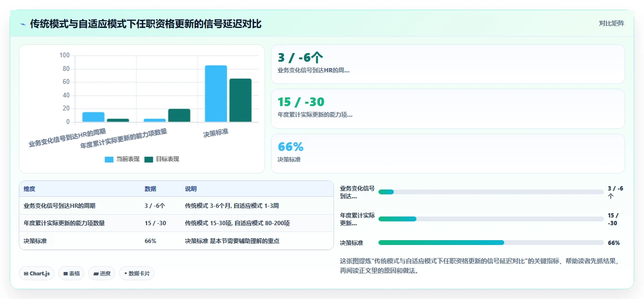
Task: Select the 数据卡片 tag
Action: click(x=137, y=273)
